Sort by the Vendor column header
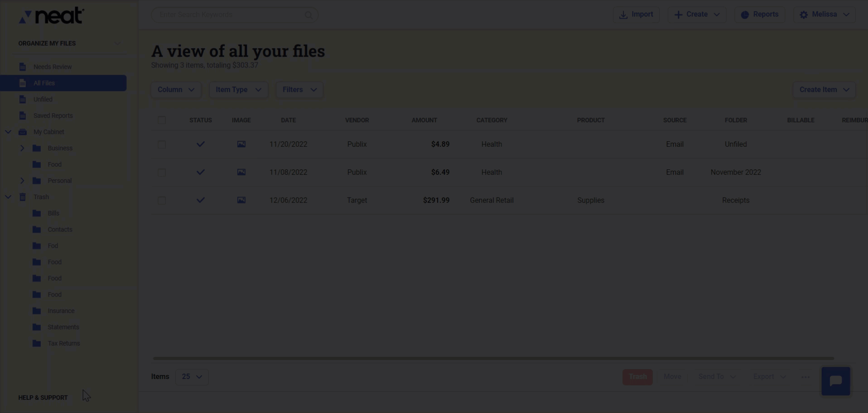 click(x=357, y=120)
